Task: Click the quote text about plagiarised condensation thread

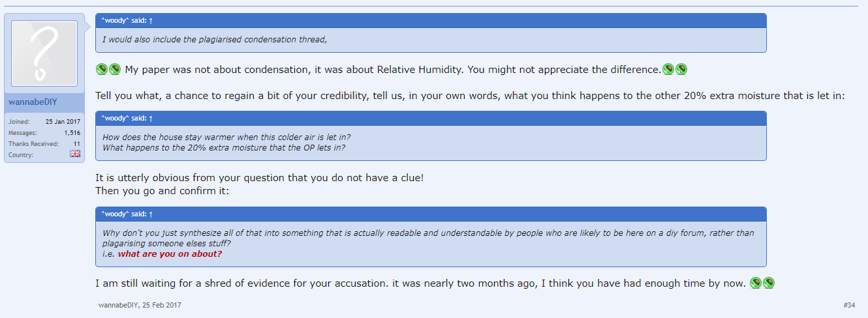Action: [215, 40]
